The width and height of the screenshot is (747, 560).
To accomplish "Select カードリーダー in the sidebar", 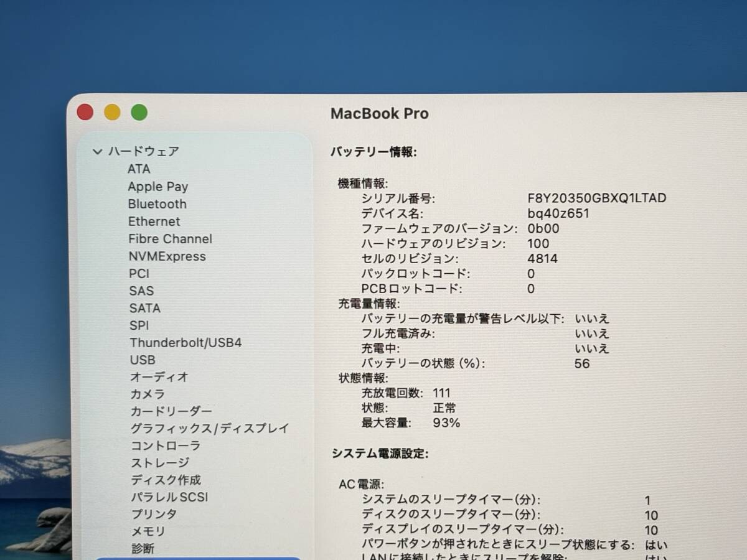I will coord(171,411).
